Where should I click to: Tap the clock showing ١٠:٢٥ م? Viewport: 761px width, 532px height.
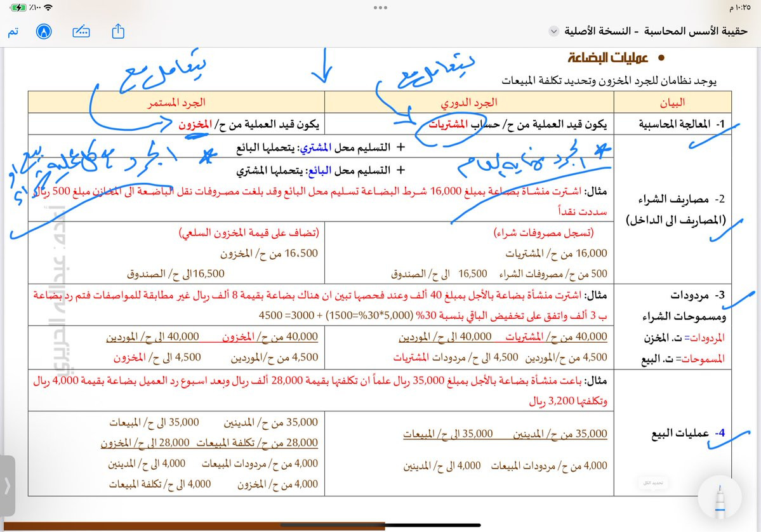739,8
